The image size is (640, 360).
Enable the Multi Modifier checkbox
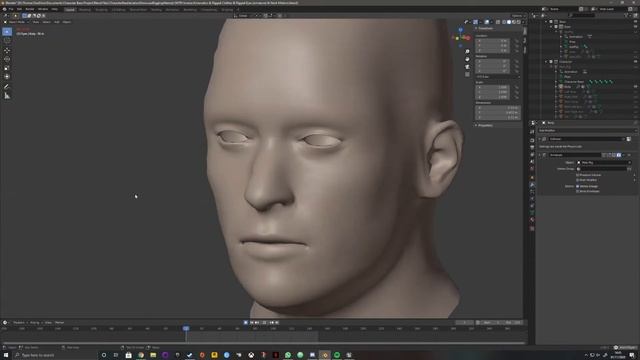click(578, 180)
